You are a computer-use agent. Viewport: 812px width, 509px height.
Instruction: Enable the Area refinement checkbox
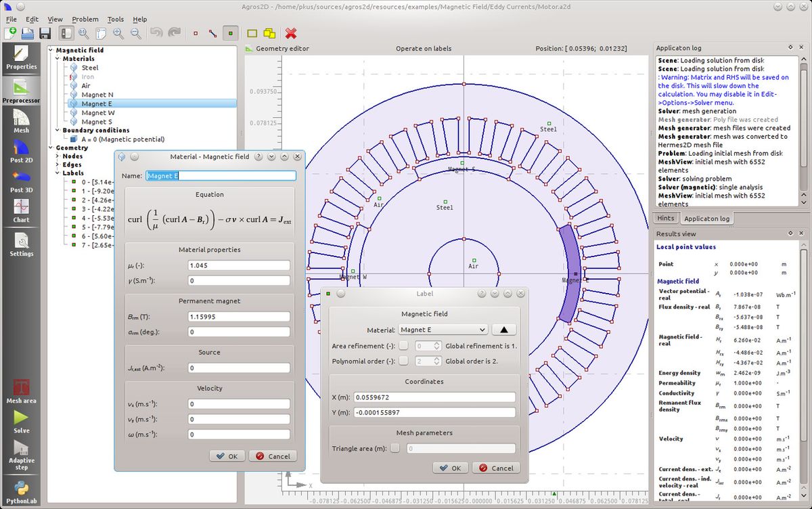pyautogui.click(x=403, y=346)
